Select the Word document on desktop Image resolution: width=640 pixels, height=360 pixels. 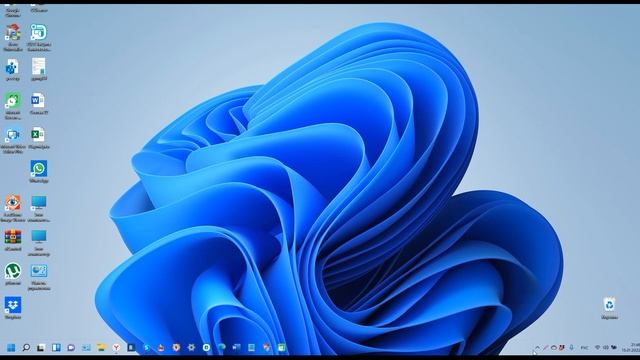pos(38,104)
